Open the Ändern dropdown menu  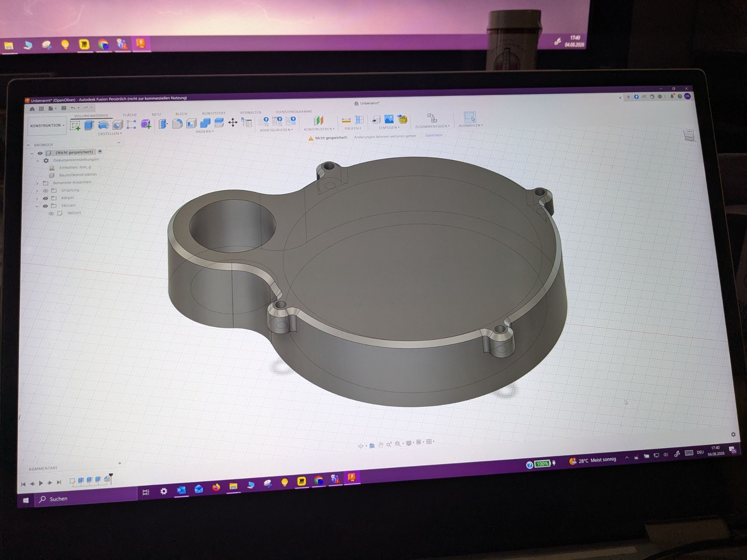(x=205, y=131)
